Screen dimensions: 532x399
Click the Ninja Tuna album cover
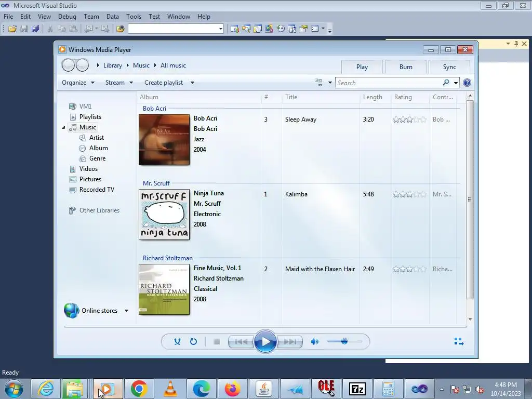(164, 215)
